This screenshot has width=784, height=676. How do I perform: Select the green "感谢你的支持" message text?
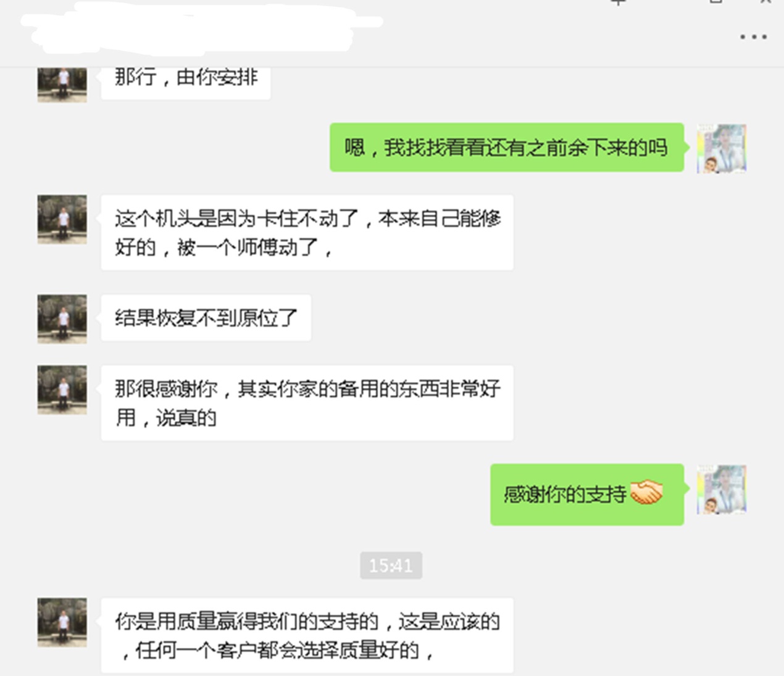pos(565,494)
